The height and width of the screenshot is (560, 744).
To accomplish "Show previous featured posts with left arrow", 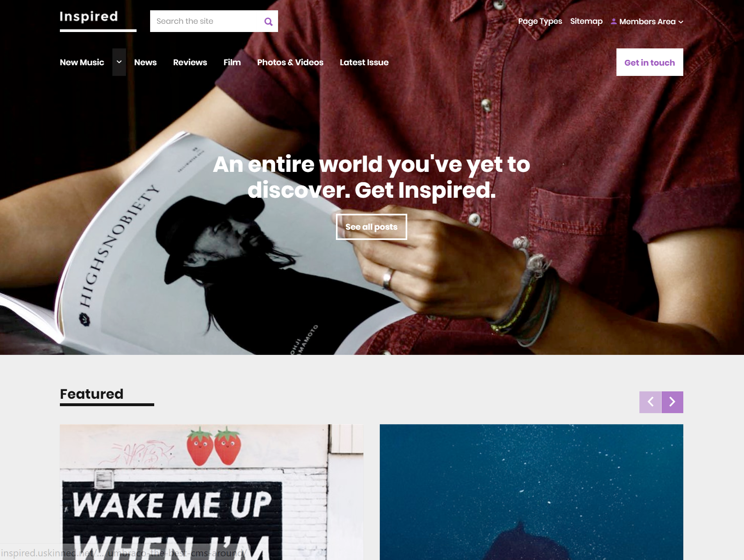I will coord(650,402).
